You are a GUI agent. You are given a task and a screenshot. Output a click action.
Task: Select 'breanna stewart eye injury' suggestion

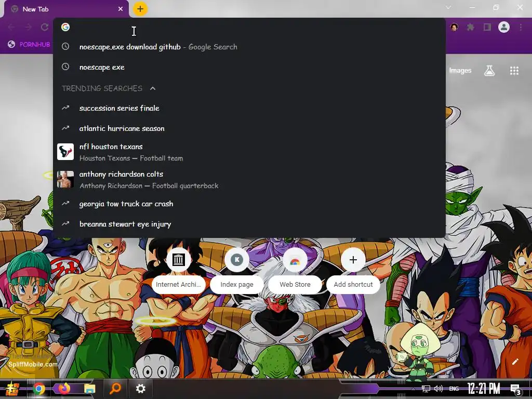click(x=249, y=224)
